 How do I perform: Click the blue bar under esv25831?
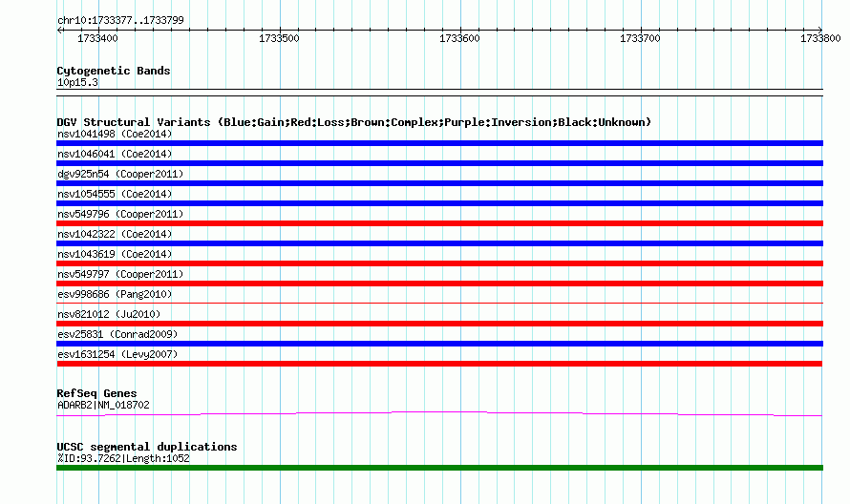pyautogui.click(x=439, y=344)
